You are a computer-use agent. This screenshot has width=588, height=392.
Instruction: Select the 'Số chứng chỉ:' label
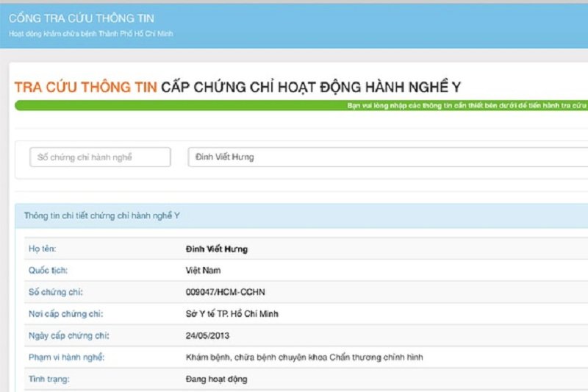tap(56, 292)
